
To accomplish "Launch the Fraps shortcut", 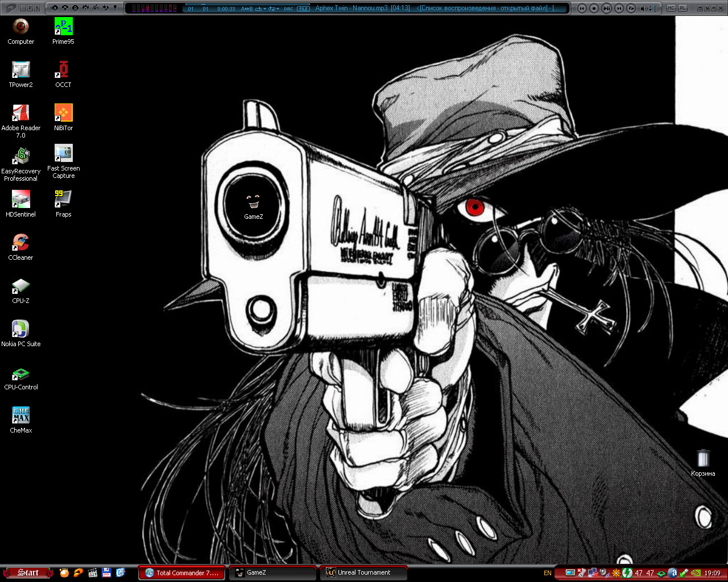I will click(63, 204).
